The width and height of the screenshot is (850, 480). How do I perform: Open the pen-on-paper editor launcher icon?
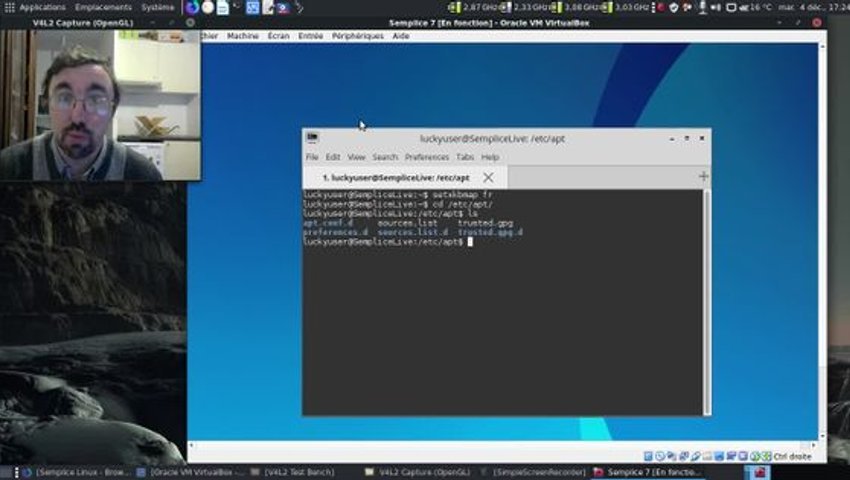click(x=268, y=7)
